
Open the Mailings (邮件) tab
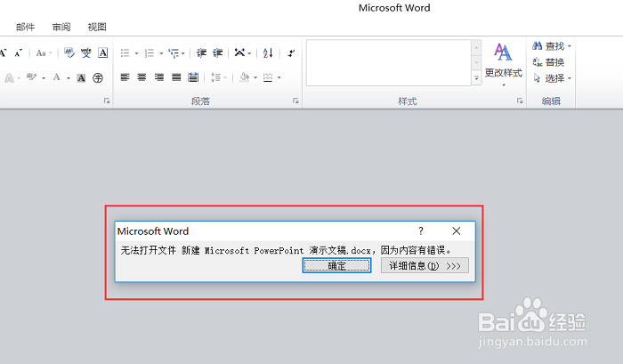(x=26, y=27)
